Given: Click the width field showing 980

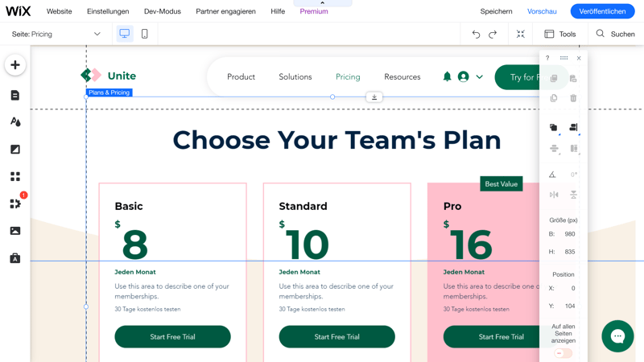Looking at the screenshot, I should [570, 234].
